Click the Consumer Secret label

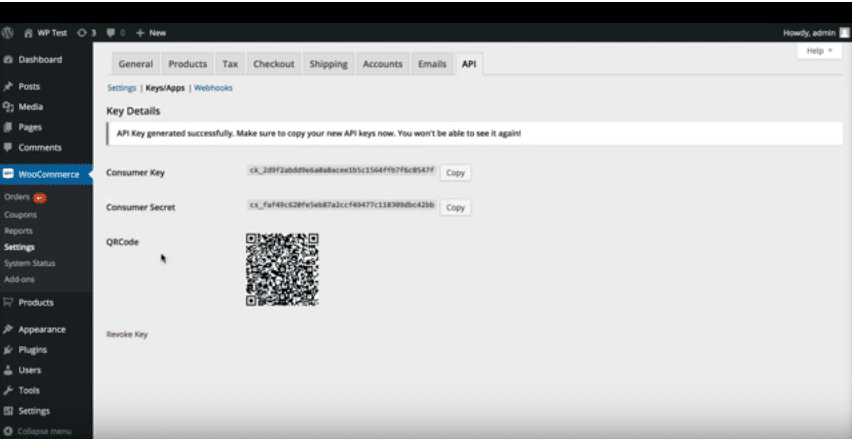coord(141,208)
